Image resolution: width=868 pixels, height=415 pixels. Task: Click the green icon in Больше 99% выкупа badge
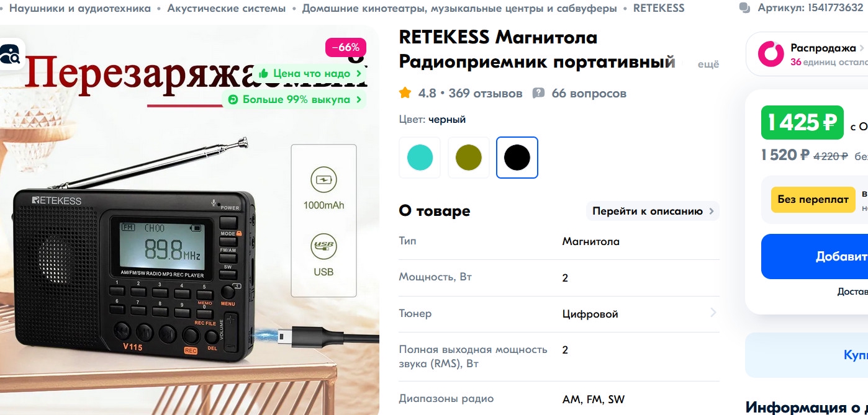pos(233,99)
